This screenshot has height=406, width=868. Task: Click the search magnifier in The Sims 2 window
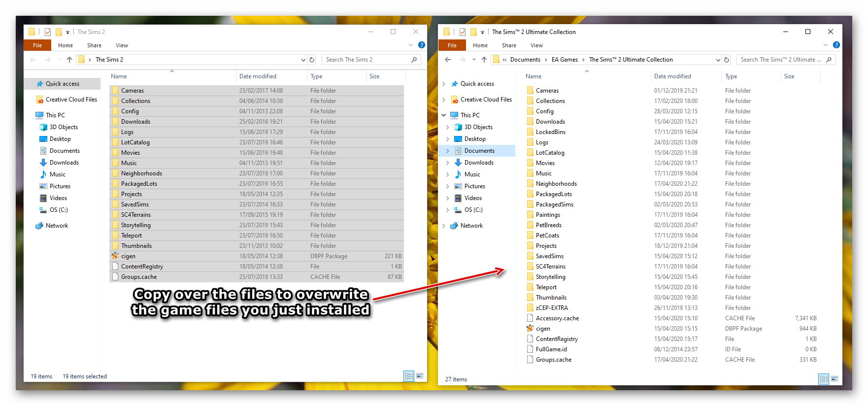point(414,60)
